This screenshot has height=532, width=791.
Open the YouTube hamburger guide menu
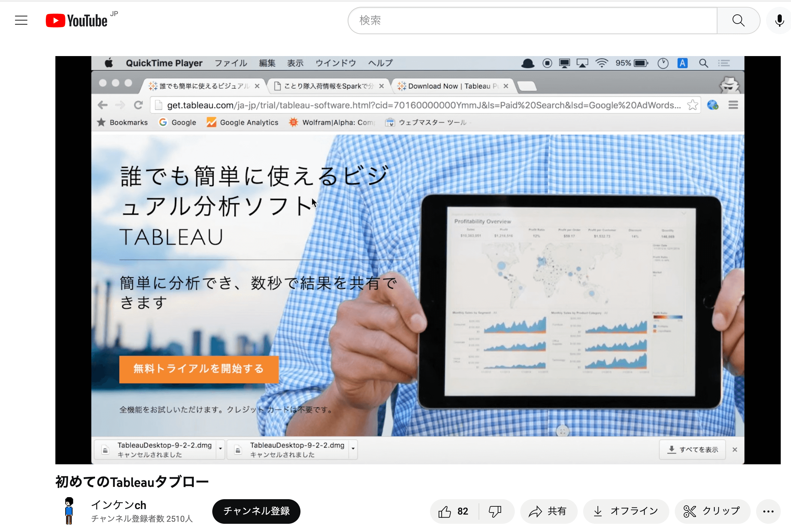point(21,21)
